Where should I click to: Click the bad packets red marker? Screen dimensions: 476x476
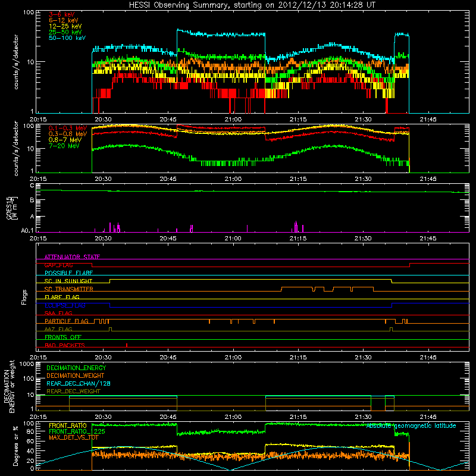127,345
